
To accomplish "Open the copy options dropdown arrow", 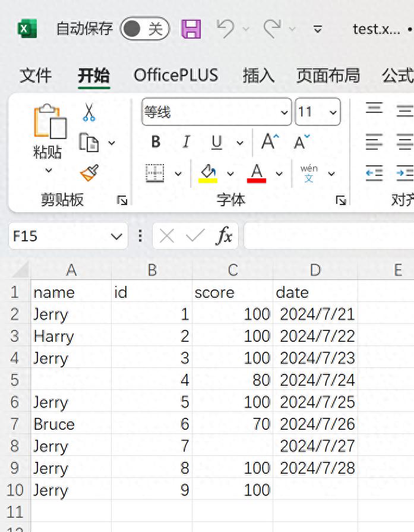I will coord(112,143).
